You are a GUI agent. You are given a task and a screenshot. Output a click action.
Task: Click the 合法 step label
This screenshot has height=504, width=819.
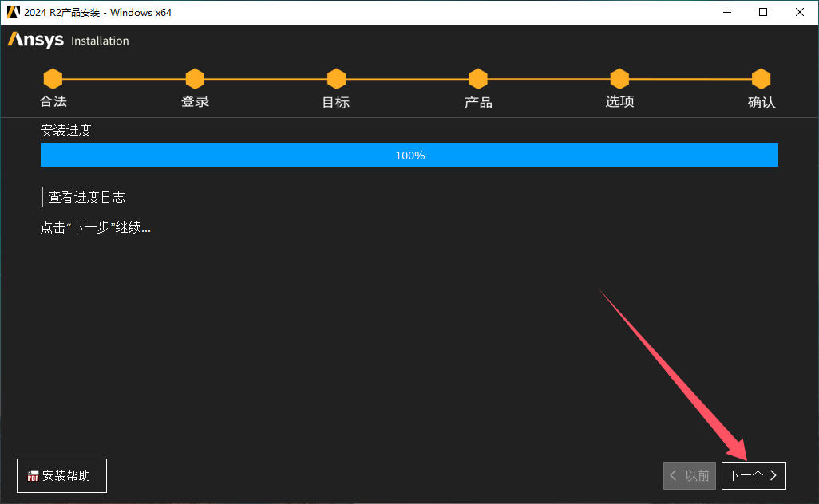click(53, 102)
